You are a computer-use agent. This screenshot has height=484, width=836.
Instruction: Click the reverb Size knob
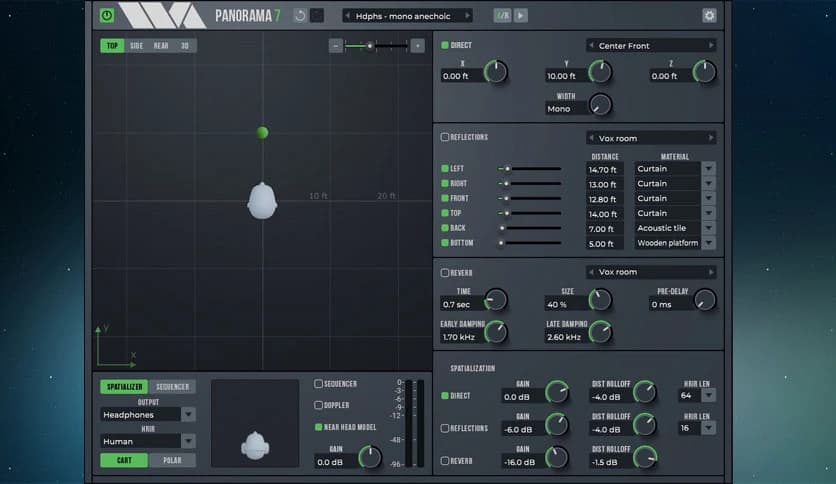[x=600, y=300]
